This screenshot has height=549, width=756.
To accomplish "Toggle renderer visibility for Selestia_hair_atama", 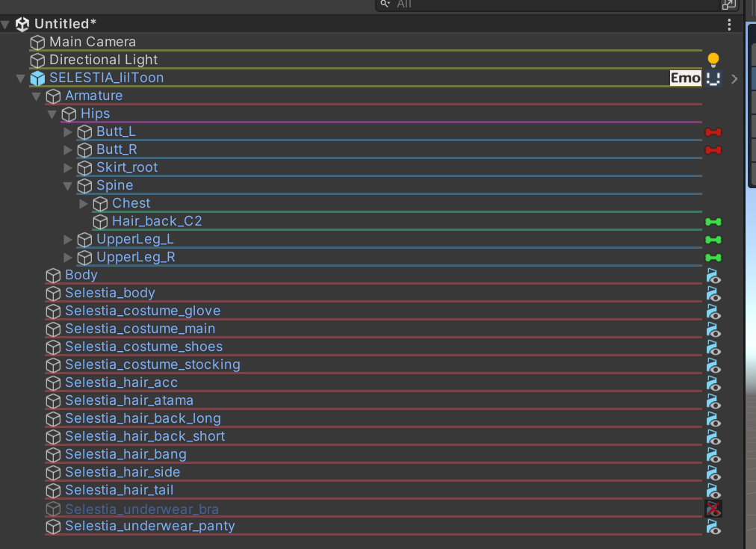I will tap(713, 401).
